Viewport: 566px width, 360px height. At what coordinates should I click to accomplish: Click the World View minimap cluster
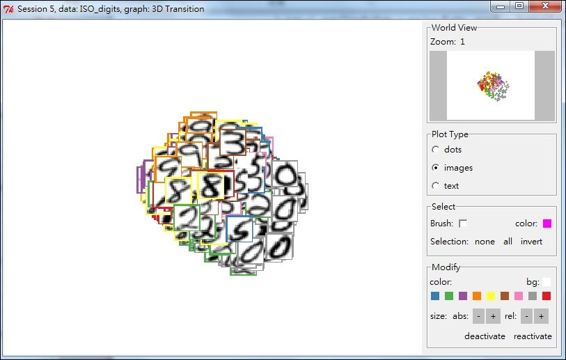(x=493, y=86)
